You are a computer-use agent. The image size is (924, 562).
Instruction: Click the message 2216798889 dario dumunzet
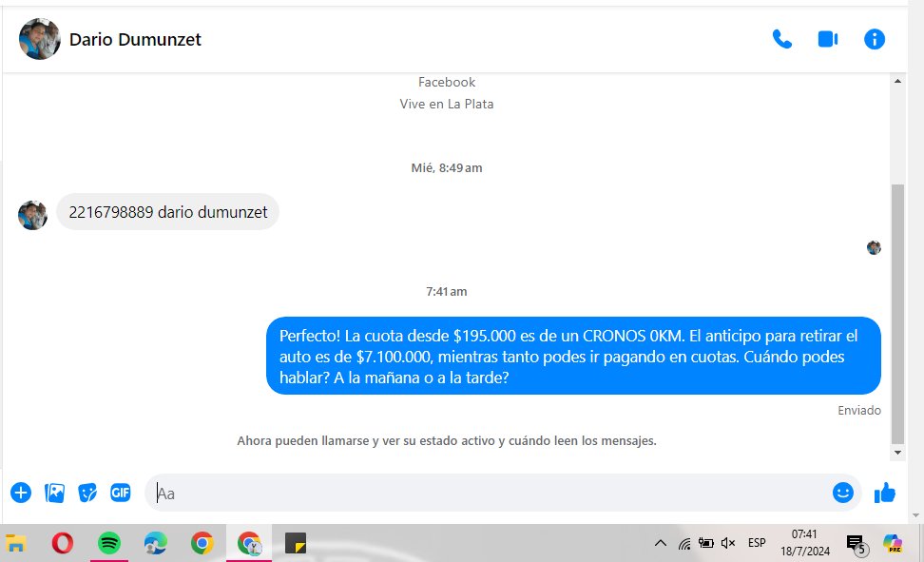point(168,212)
